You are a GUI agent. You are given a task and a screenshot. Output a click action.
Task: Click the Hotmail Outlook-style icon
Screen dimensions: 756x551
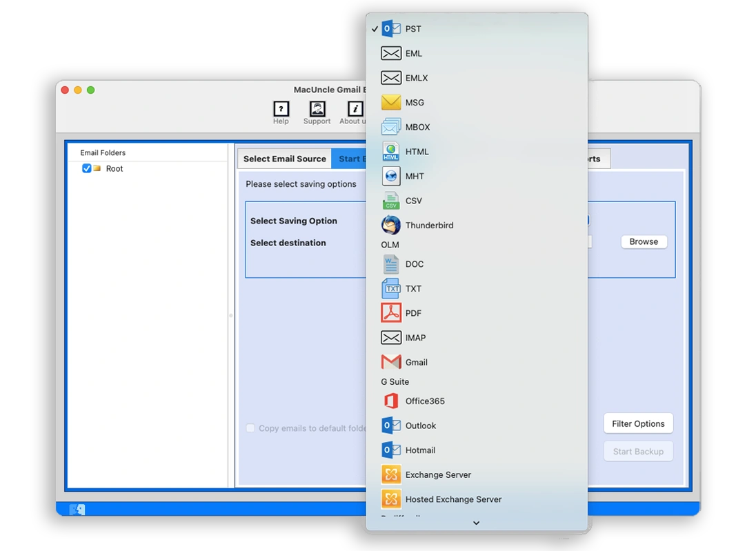pyautogui.click(x=390, y=450)
